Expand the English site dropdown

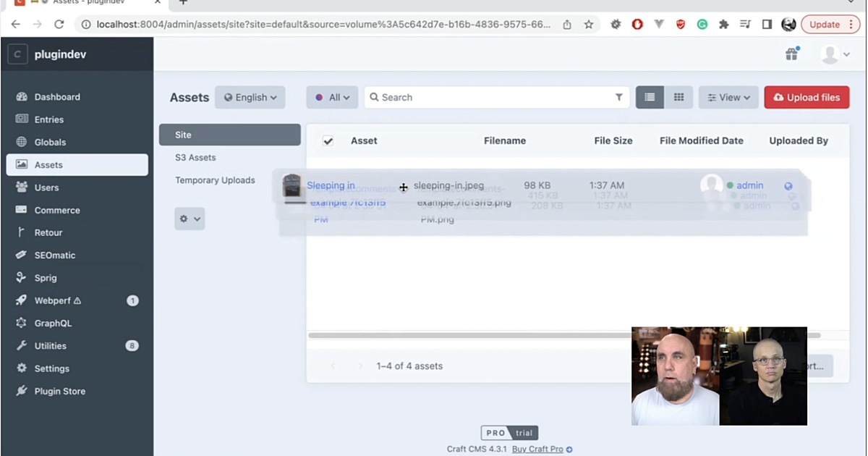[250, 97]
